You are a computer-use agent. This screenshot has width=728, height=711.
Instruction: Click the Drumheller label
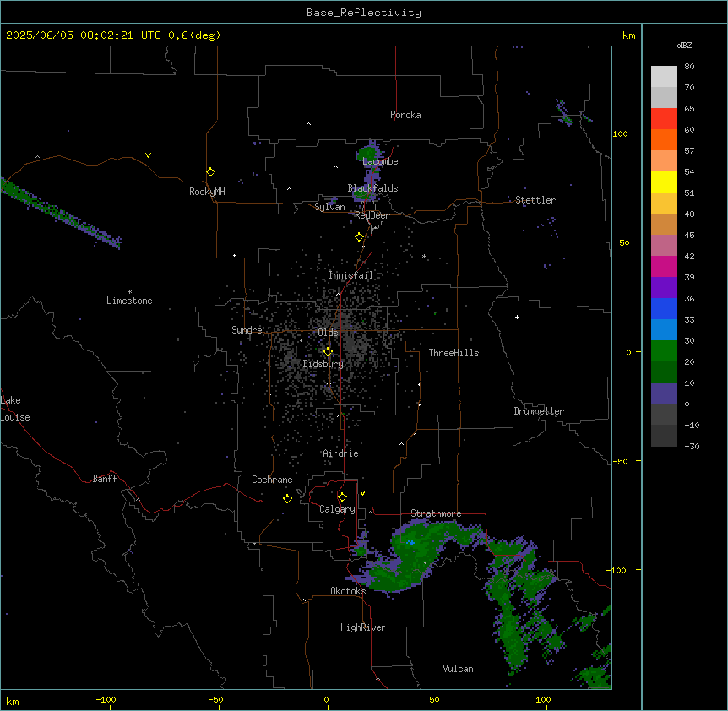[x=539, y=411]
